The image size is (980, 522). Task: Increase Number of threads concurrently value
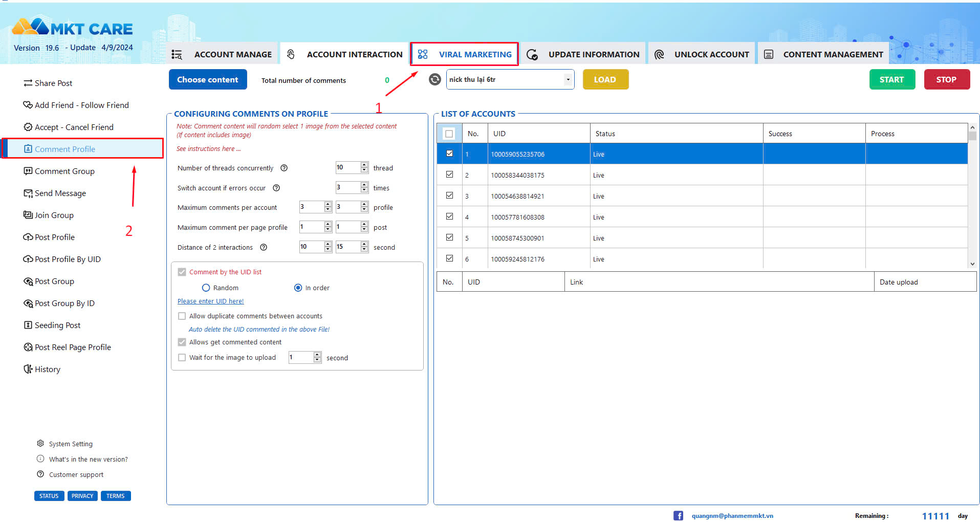pos(364,165)
